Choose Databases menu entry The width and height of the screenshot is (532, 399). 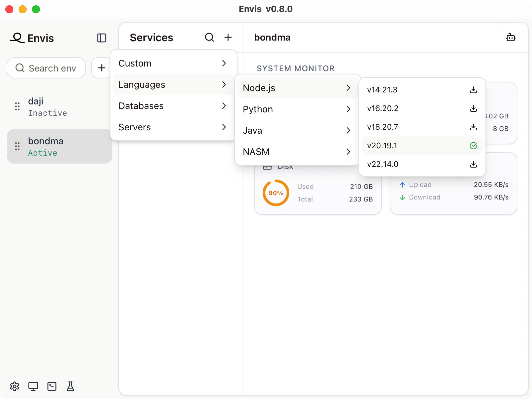[x=173, y=106]
